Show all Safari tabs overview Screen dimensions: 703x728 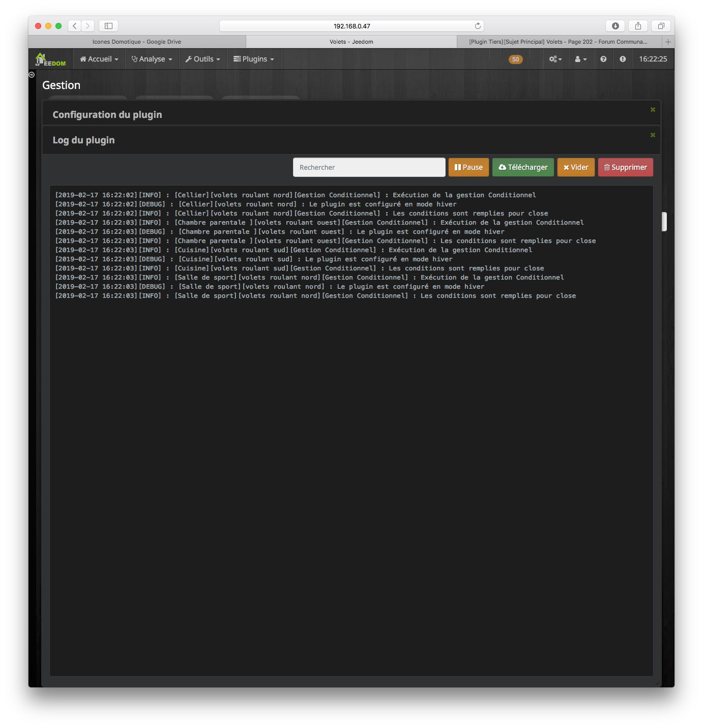(x=661, y=25)
